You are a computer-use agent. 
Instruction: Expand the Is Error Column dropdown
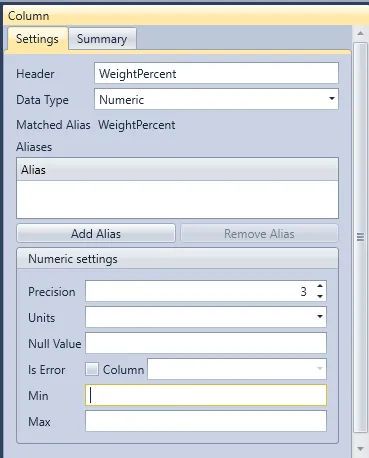pos(237,369)
